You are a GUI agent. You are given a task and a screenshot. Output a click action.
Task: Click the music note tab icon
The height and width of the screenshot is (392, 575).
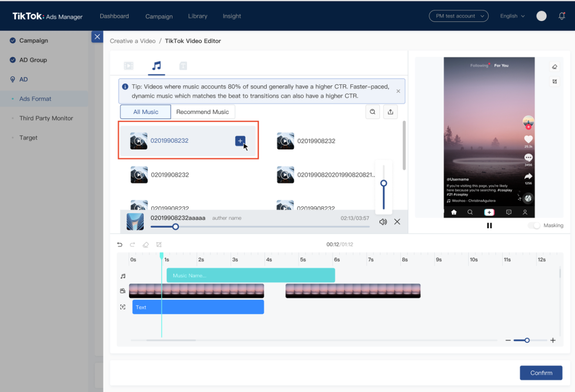[156, 66]
